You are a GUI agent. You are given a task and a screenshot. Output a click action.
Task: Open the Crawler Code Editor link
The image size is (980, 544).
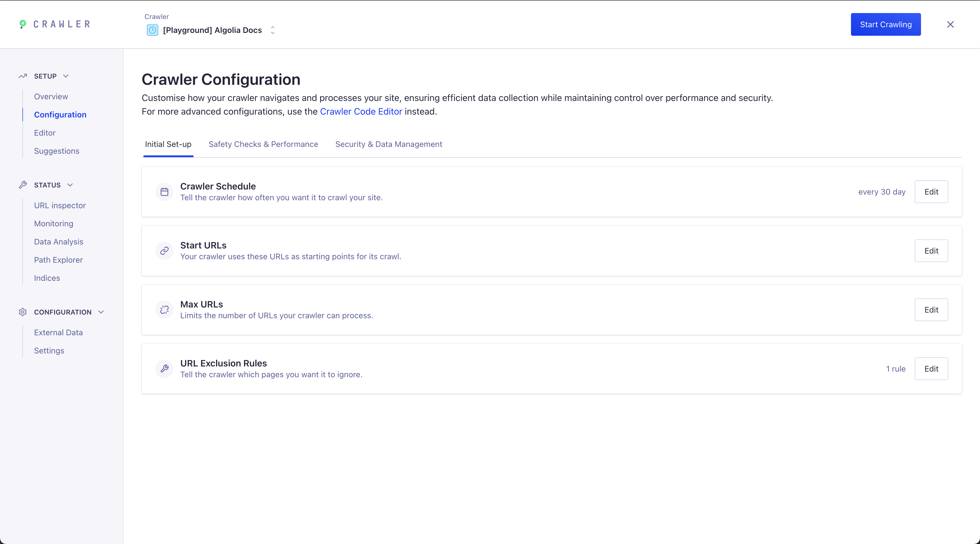(x=361, y=111)
